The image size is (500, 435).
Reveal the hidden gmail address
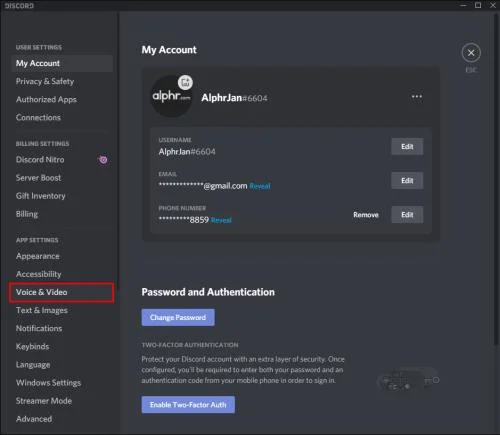click(260, 186)
